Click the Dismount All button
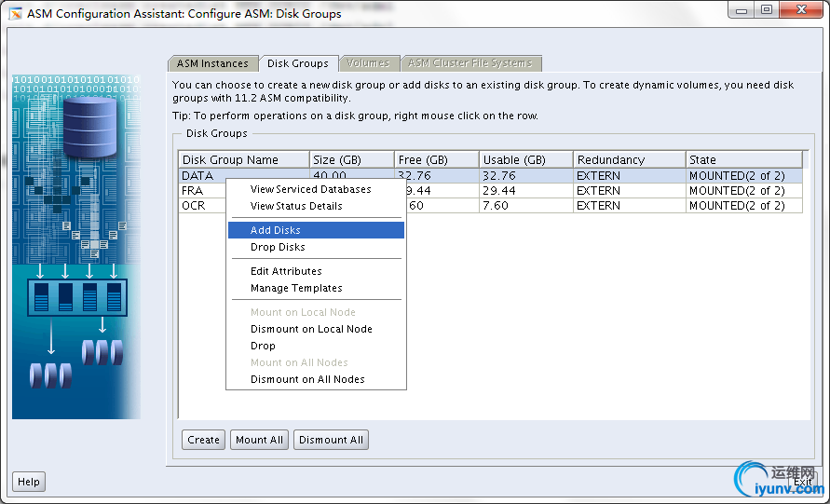Screen dimensions: 830x504 [x=331, y=440]
